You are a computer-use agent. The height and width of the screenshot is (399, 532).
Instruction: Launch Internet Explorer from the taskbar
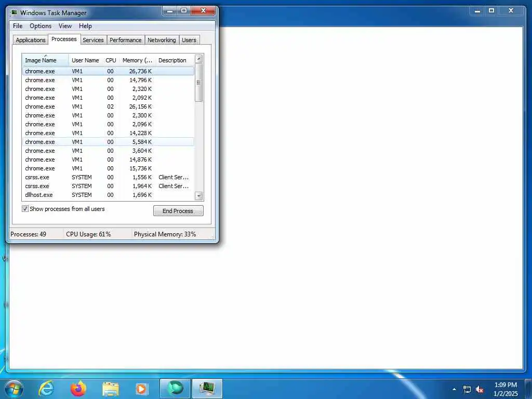pyautogui.click(x=46, y=389)
